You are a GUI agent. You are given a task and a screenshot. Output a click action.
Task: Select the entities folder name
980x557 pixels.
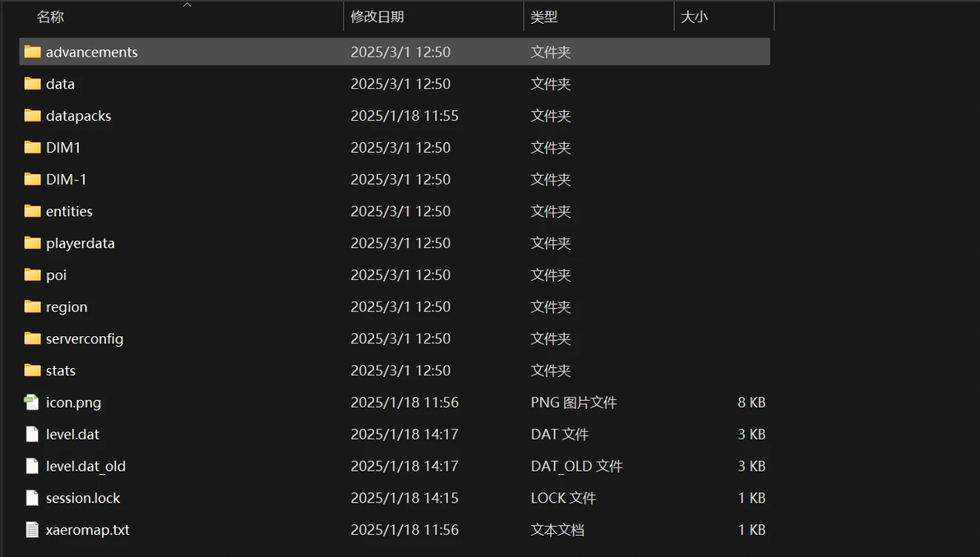(x=69, y=211)
